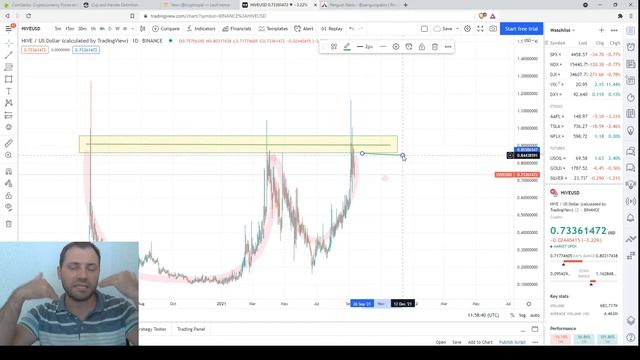Select the 5m timeframe
Screen dimensions: 640x360
tap(58, 29)
